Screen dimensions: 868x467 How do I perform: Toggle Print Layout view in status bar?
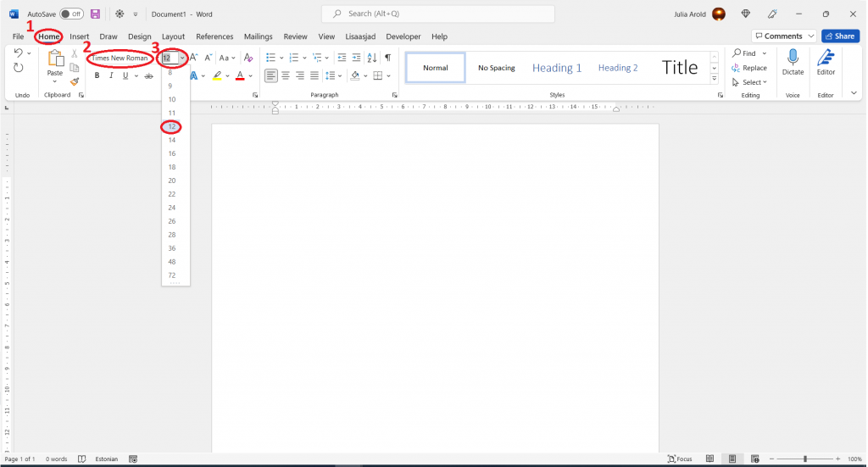[x=732, y=459]
